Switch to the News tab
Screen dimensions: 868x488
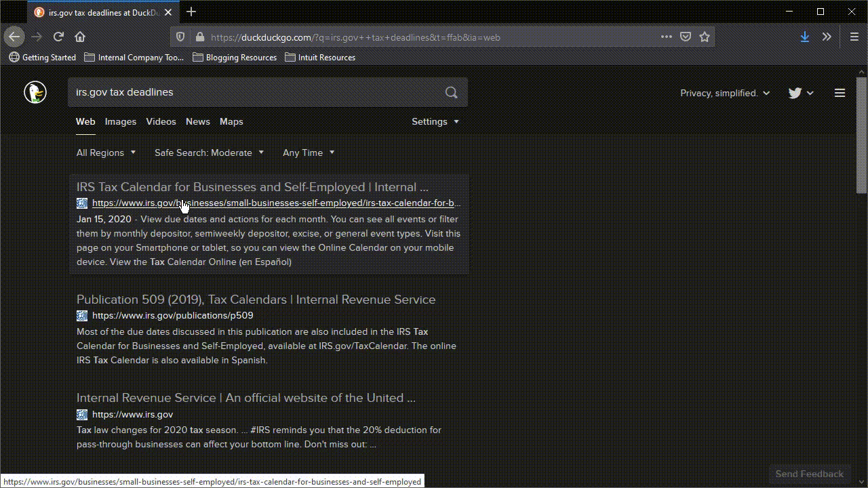[198, 121]
